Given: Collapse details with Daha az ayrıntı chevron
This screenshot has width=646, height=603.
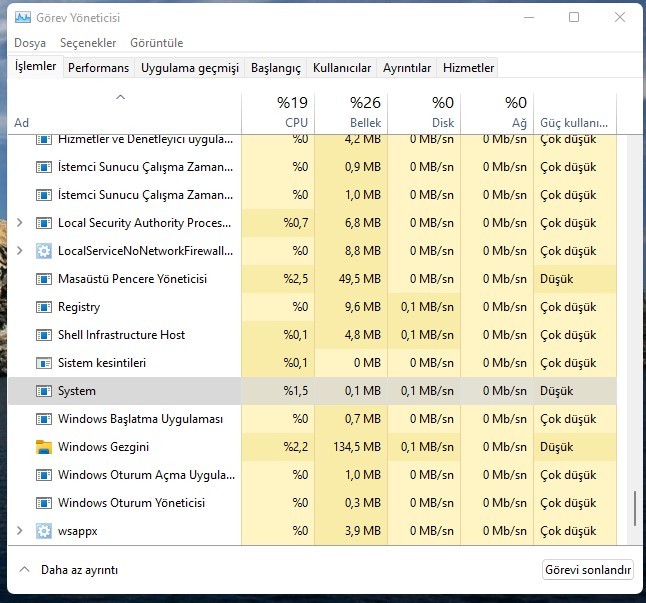Looking at the screenshot, I should tap(25, 570).
